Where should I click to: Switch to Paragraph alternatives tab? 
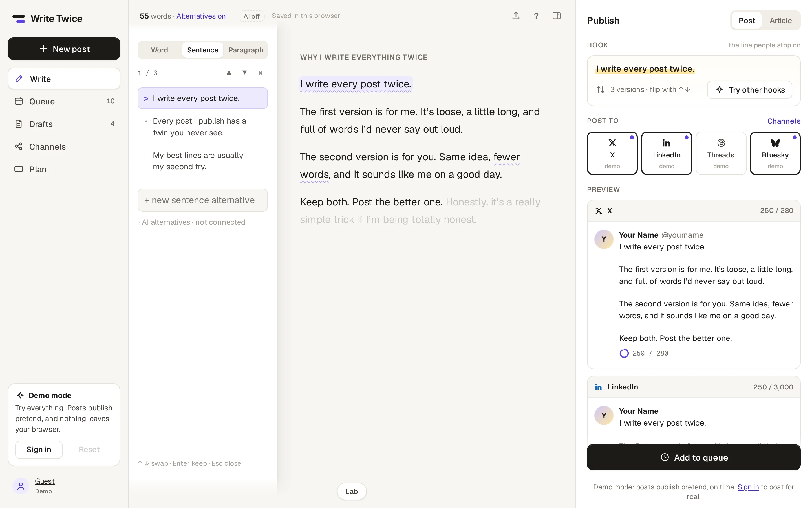246,50
